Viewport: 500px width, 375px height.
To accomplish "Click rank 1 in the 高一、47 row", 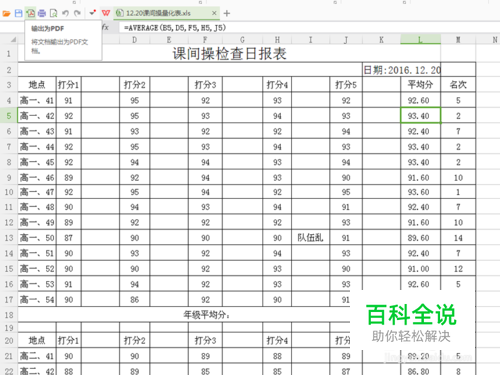I will [458, 192].
